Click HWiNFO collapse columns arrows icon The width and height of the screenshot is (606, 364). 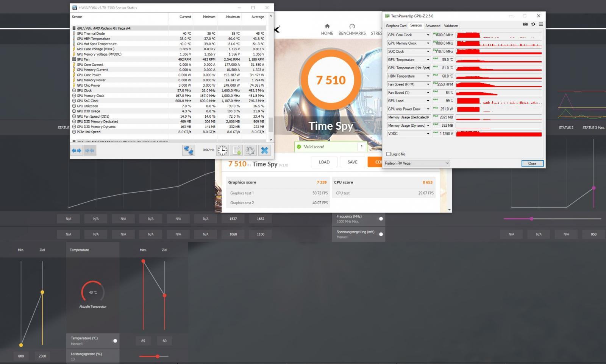(90, 151)
